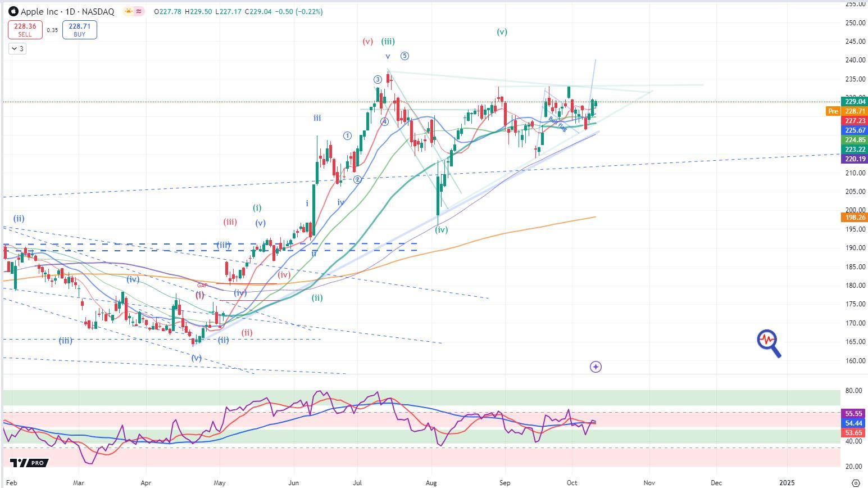The height and width of the screenshot is (488, 868).
Task: Click the Apple Inc · 1D · NASDAQ title
Action: click(67, 11)
